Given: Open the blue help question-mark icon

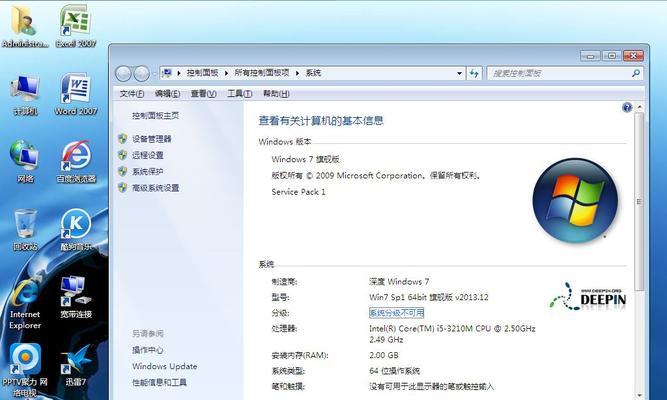Looking at the screenshot, I should point(627,108).
